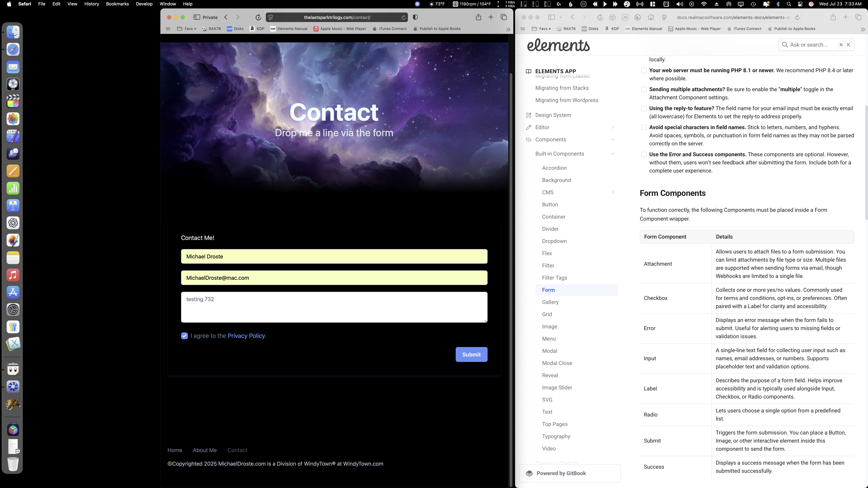This screenshot has width=868, height=488.
Task: Open the Favs bookmarks folder in left Safari
Action: point(186,29)
